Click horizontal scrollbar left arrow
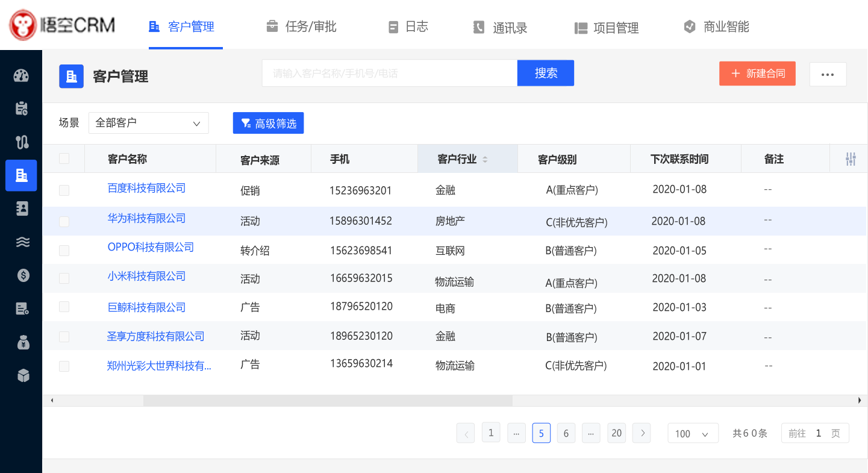 (52, 401)
